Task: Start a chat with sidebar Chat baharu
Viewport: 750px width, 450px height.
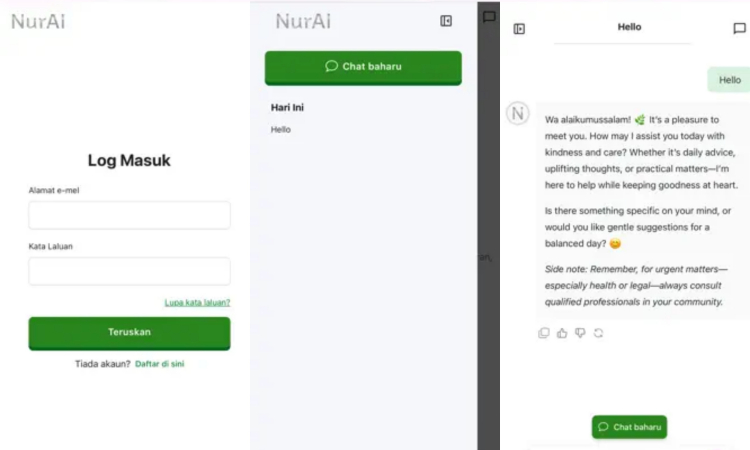Action: click(x=363, y=67)
